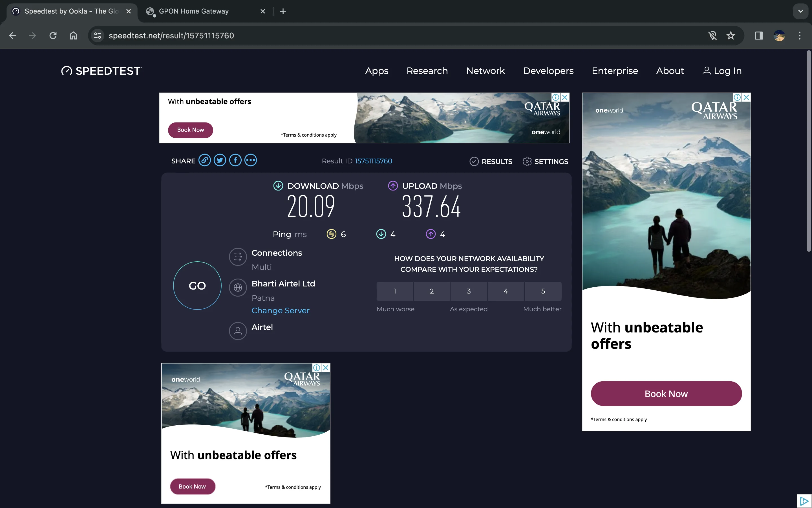The height and width of the screenshot is (508, 812).
Task: Open the Research menu
Action: coord(427,71)
